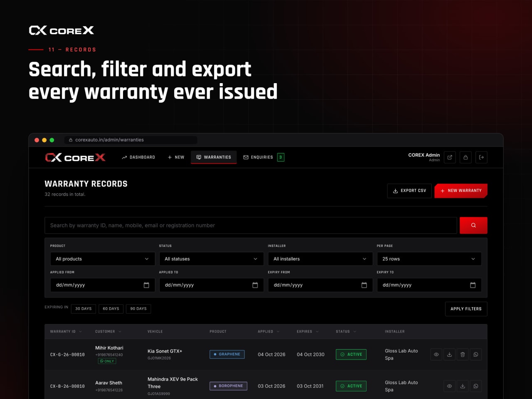Expand the All products dropdown
The image size is (532, 399).
pos(103,259)
